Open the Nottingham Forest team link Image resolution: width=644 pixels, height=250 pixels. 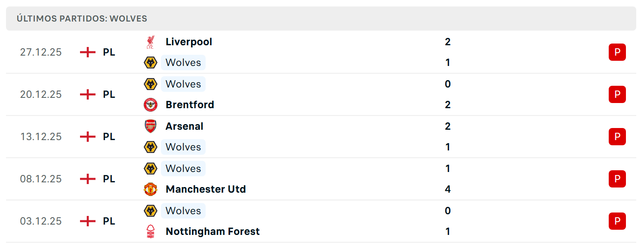213,231
